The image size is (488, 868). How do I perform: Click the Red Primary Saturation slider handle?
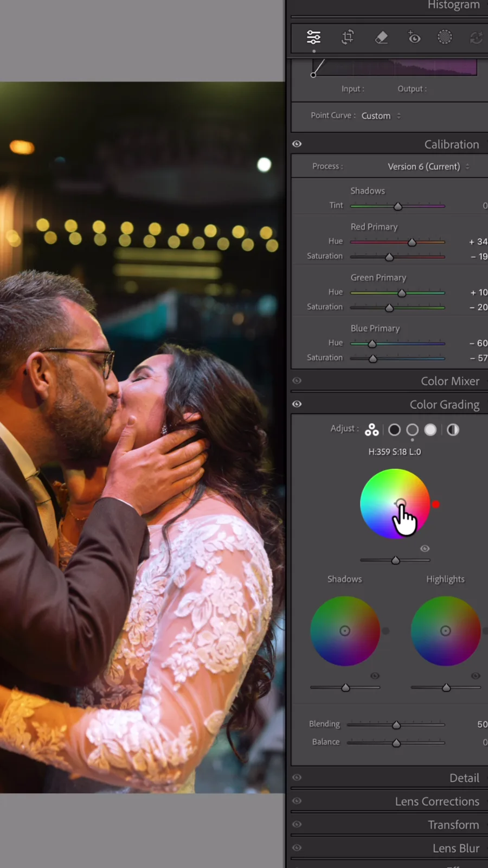[389, 257]
